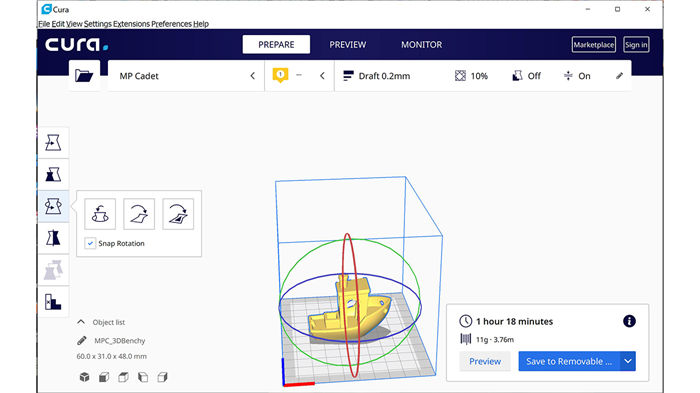Viewport: 700px width, 393px height.
Task: Open the Preferences menu
Action: (x=171, y=24)
